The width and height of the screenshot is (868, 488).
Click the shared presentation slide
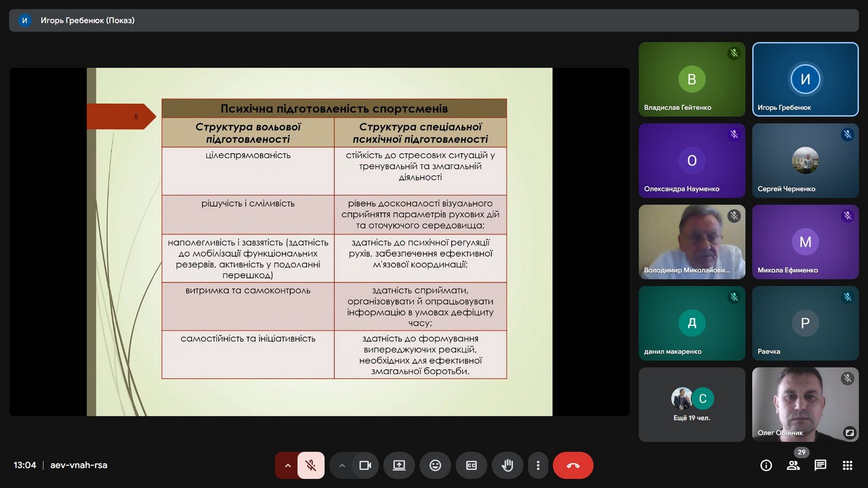click(x=319, y=242)
